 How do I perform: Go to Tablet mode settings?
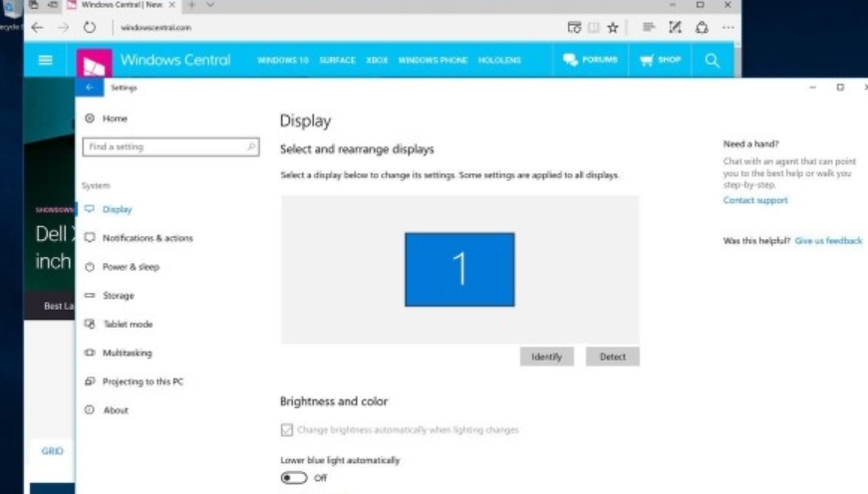(x=127, y=325)
